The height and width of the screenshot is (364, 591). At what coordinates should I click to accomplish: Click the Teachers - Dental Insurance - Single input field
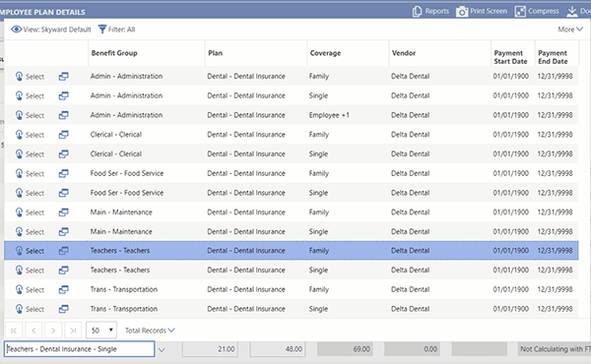[80, 349]
